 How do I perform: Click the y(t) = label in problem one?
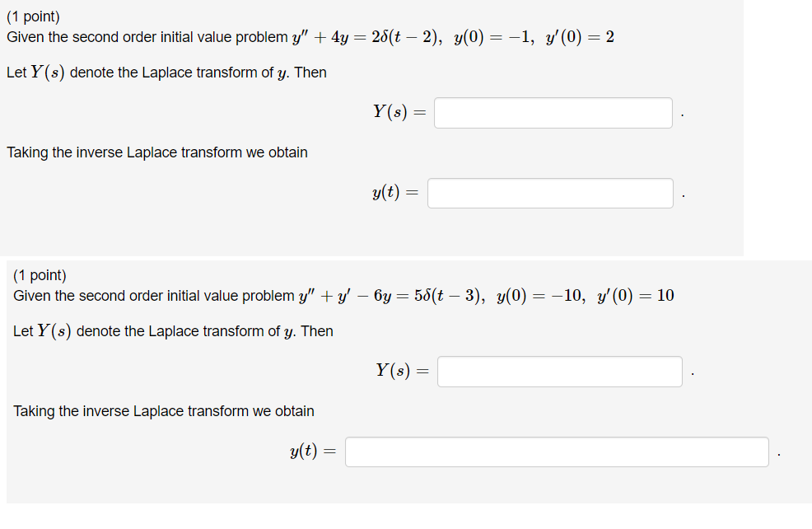click(x=394, y=192)
